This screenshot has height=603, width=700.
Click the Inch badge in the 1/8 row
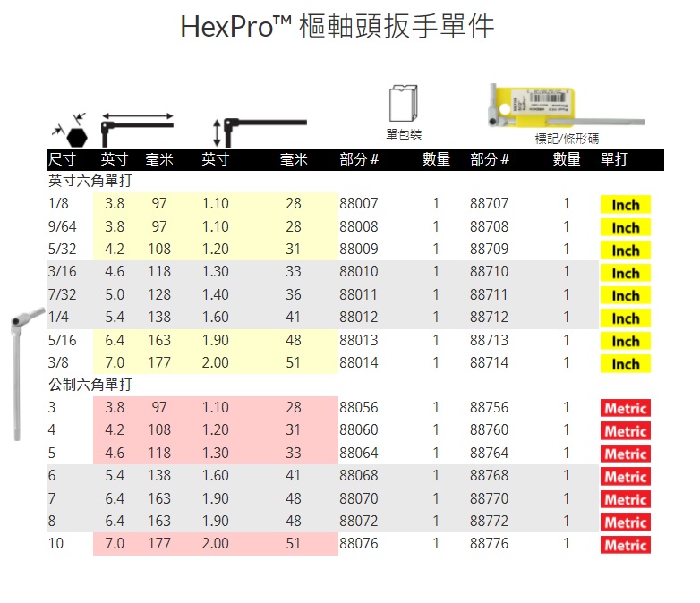(625, 205)
